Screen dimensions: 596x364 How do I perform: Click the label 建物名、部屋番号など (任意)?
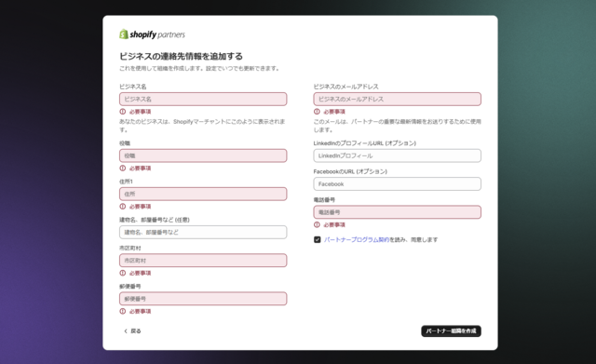tap(155, 220)
